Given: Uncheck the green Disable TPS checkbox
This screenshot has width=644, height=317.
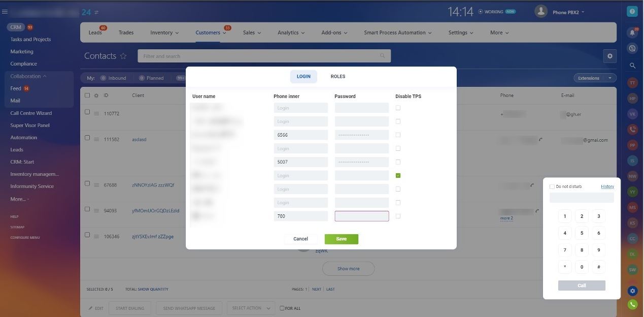Looking at the screenshot, I should (x=398, y=175).
